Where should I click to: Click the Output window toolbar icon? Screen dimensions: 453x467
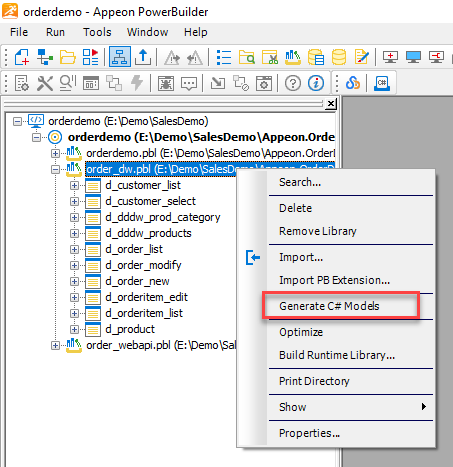[143, 57]
